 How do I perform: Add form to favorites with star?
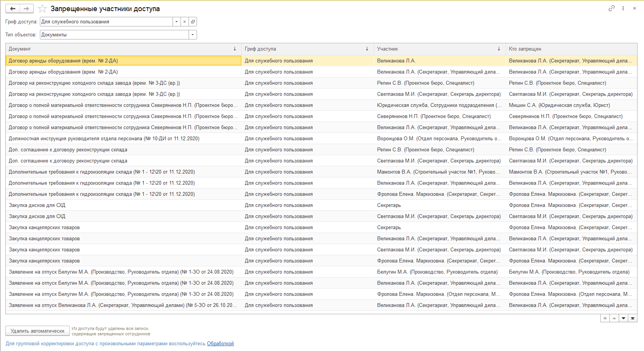(42, 8)
